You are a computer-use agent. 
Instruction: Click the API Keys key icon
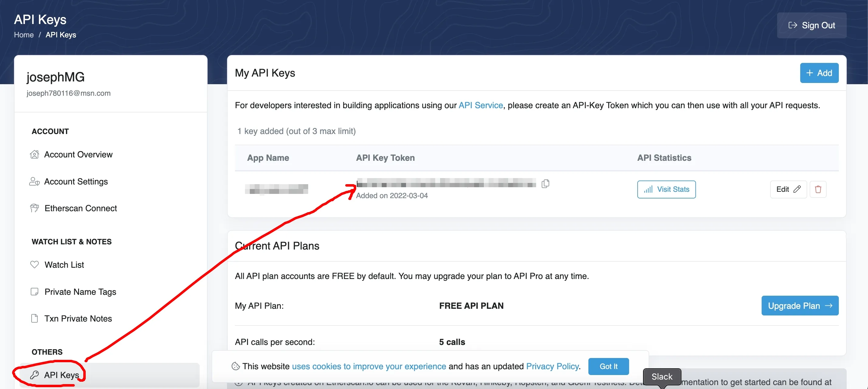click(x=34, y=375)
